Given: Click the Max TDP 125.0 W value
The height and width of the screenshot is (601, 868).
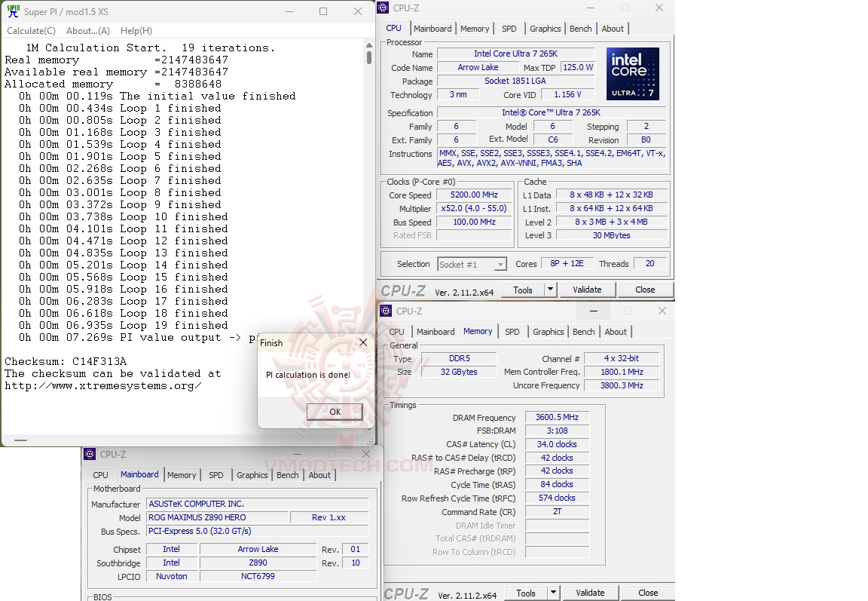Looking at the screenshot, I should point(578,67).
